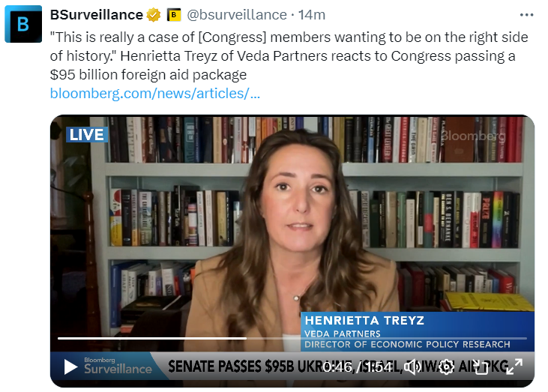Image resolution: width=548 pixels, height=392 pixels.
Task: Open the BSurveillance display name profile
Action: (x=97, y=15)
